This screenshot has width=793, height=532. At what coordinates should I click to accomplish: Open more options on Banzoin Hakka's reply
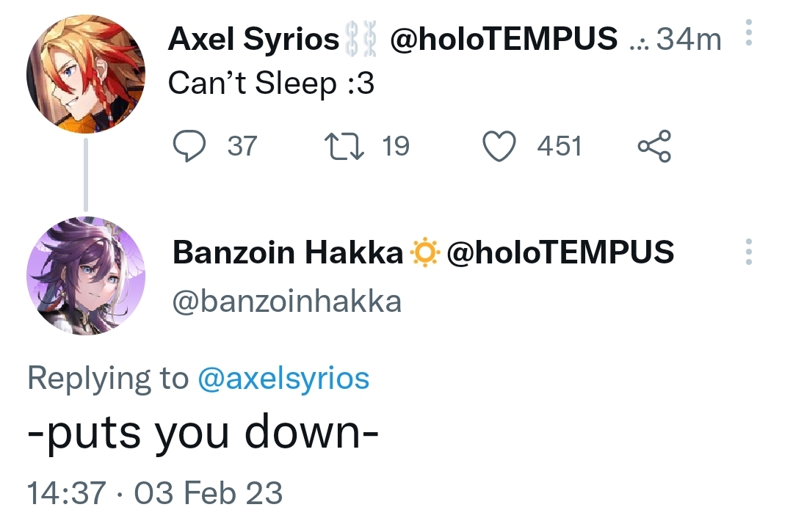click(748, 252)
